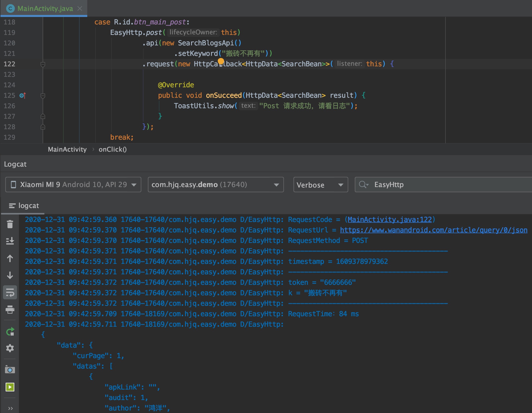The width and height of the screenshot is (532, 413).
Task: Open the com.hjq.easy.demo process dropdown
Action: [x=215, y=185]
